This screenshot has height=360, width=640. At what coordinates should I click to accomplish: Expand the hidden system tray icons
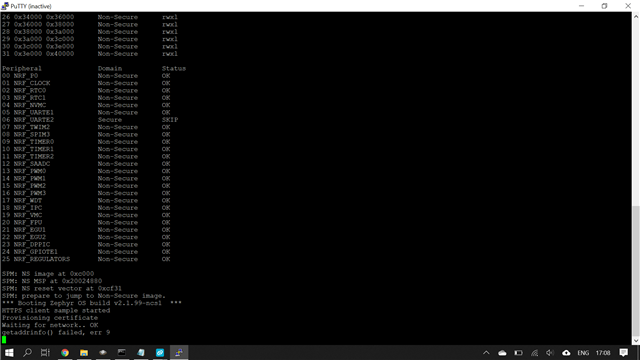click(x=486, y=353)
